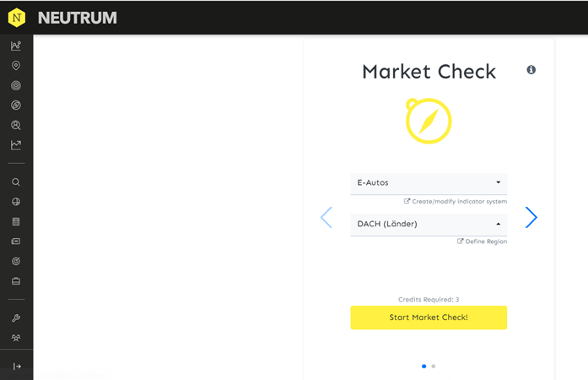Viewport: 588px width, 380px height.
Task: Show Market Check info tooltip icon
Action: click(x=531, y=70)
